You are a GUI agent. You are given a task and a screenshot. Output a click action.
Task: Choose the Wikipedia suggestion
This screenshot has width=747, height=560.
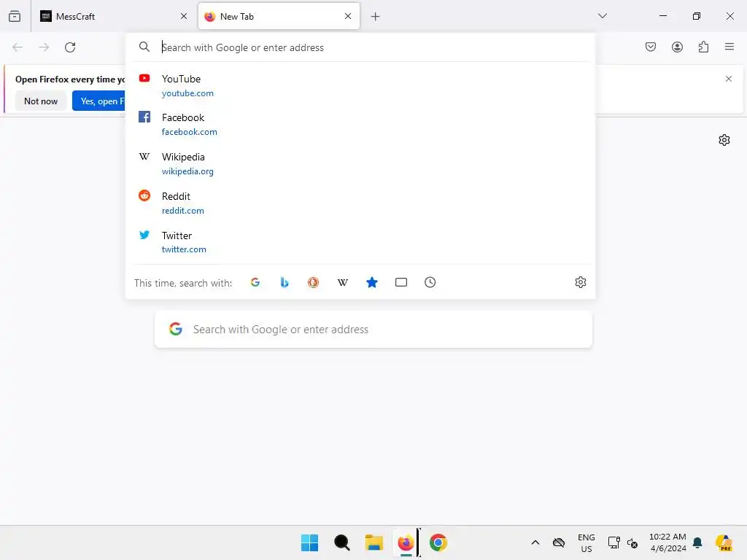pos(360,164)
